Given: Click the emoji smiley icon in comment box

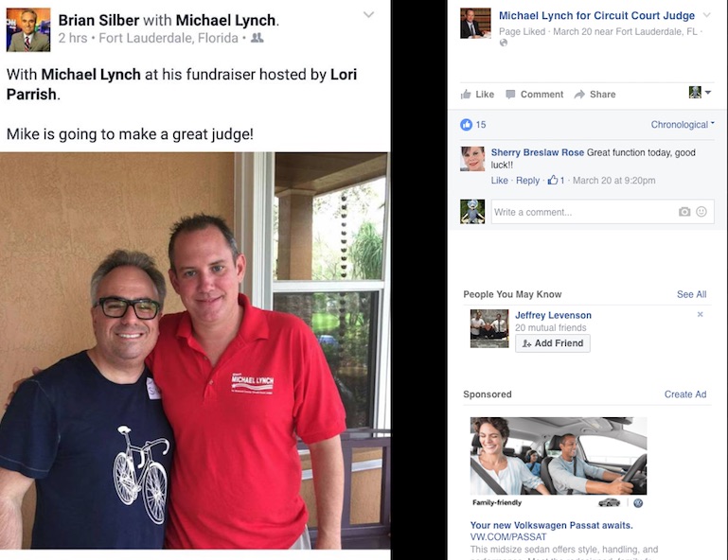Looking at the screenshot, I should [701, 212].
